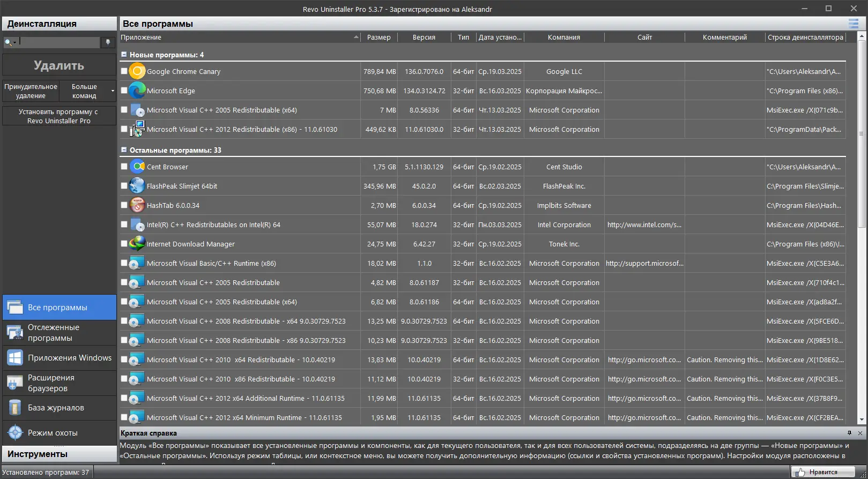Click the Visual C++ 2012 x86 11.0.61030 icon
This screenshot has width=868, height=479.
click(137, 129)
